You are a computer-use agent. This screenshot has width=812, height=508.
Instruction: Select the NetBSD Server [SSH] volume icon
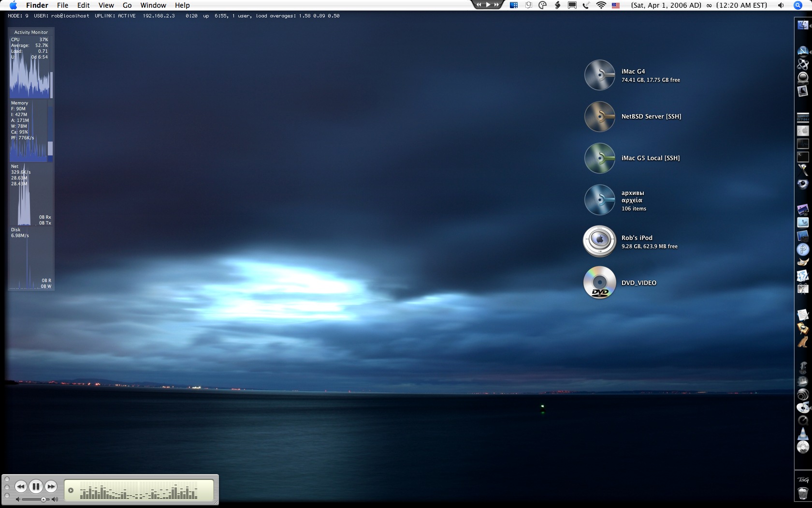point(599,117)
